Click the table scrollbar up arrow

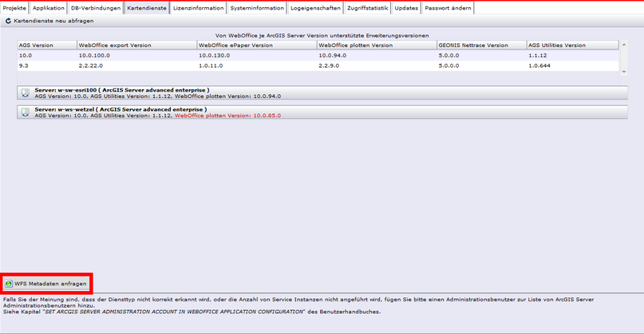624,45
